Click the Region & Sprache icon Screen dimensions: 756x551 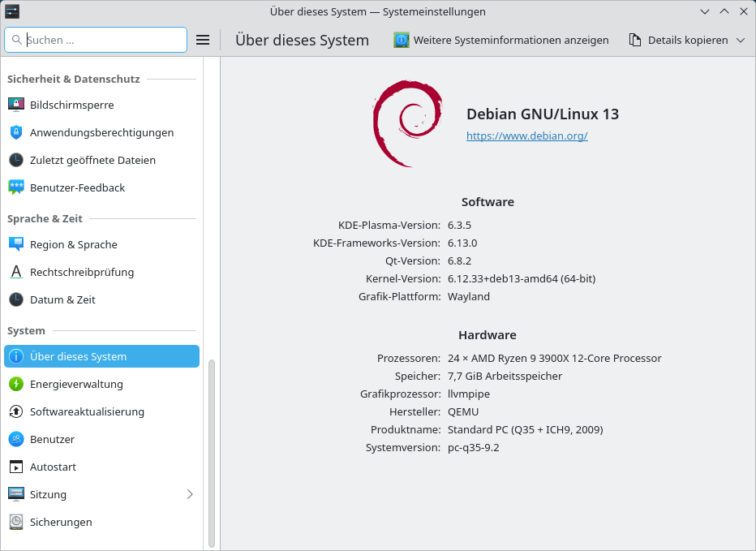pyautogui.click(x=16, y=244)
